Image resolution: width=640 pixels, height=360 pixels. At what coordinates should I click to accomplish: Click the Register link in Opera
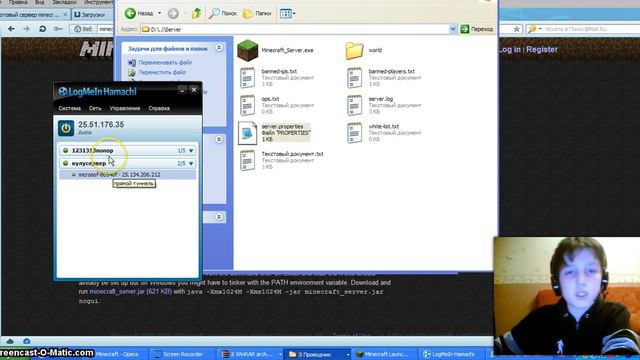click(542, 49)
